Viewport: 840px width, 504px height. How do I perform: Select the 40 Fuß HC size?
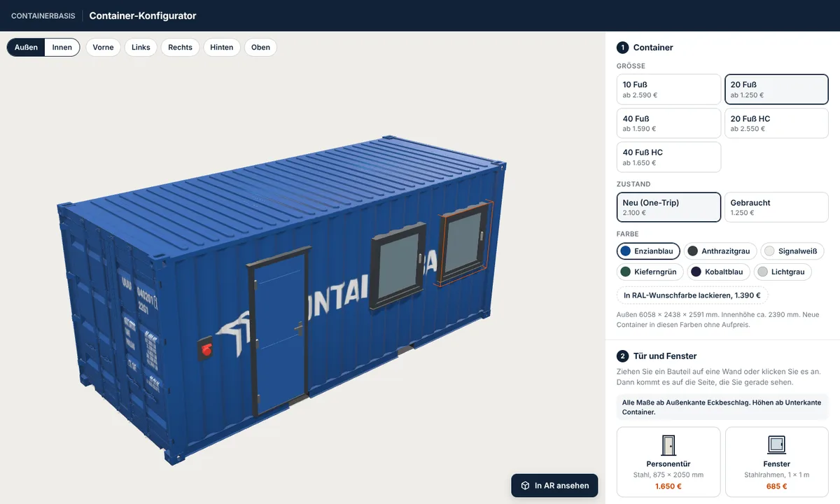pos(668,157)
